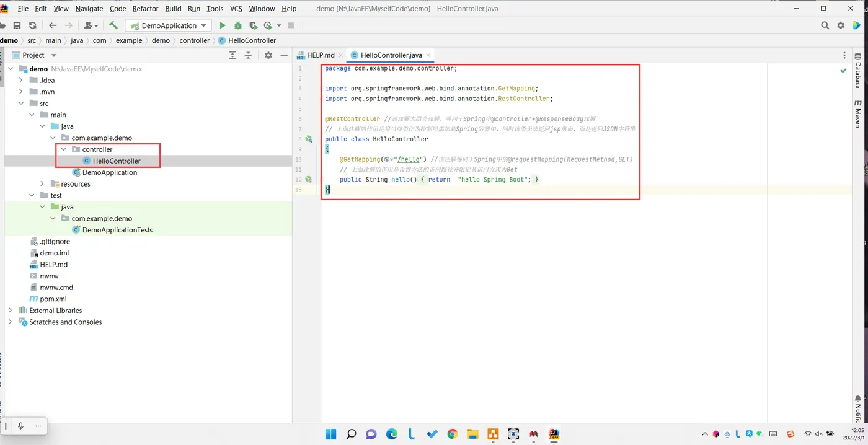Expand the resources folder
The width and height of the screenshot is (868, 445).
click(x=42, y=184)
